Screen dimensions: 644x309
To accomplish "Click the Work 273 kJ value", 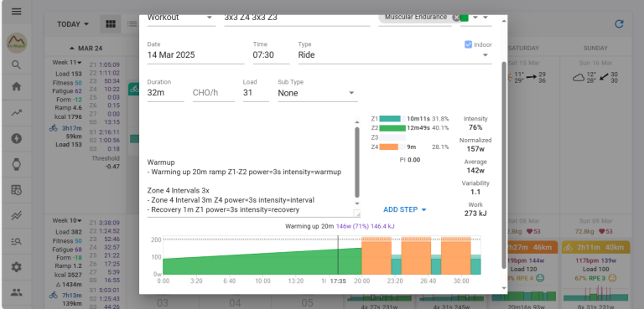I will [475, 214].
